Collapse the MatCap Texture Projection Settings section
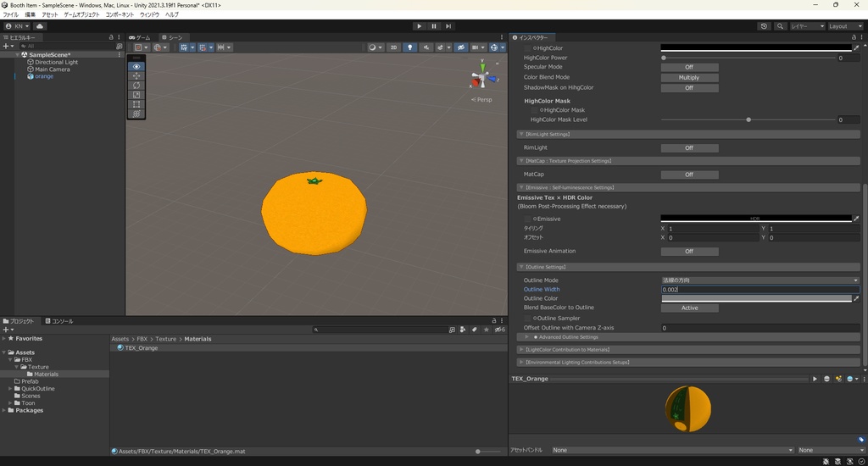Viewport: 868px width, 466px height. coord(688,161)
